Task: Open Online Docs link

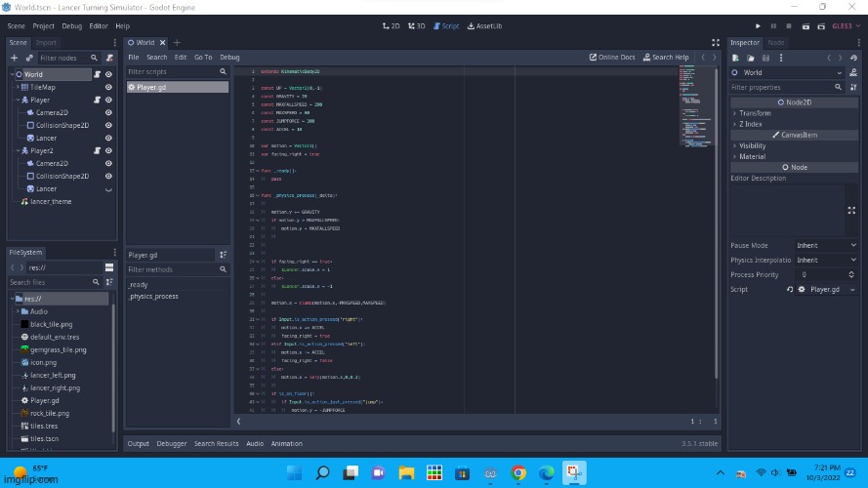Action: coord(612,58)
